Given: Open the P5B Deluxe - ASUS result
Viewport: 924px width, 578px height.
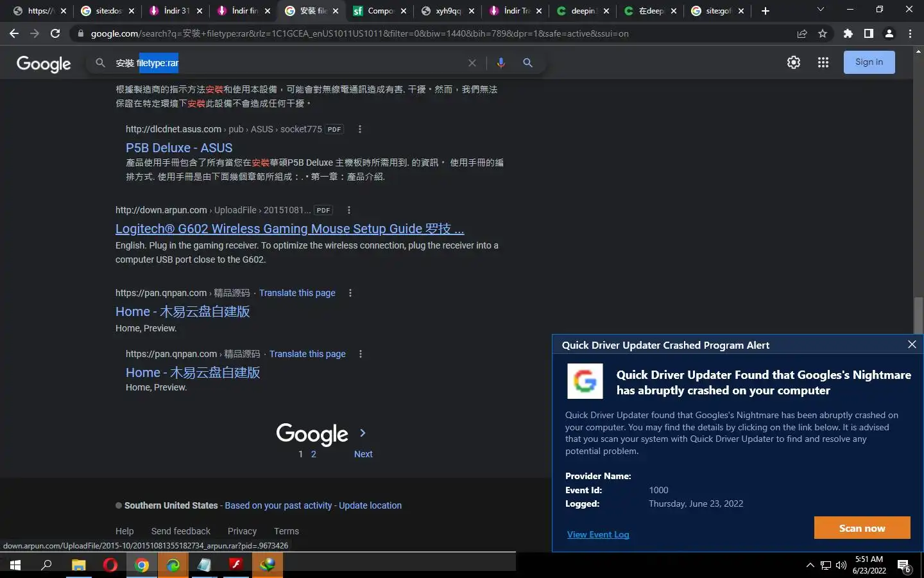Looking at the screenshot, I should pos(179,148).
